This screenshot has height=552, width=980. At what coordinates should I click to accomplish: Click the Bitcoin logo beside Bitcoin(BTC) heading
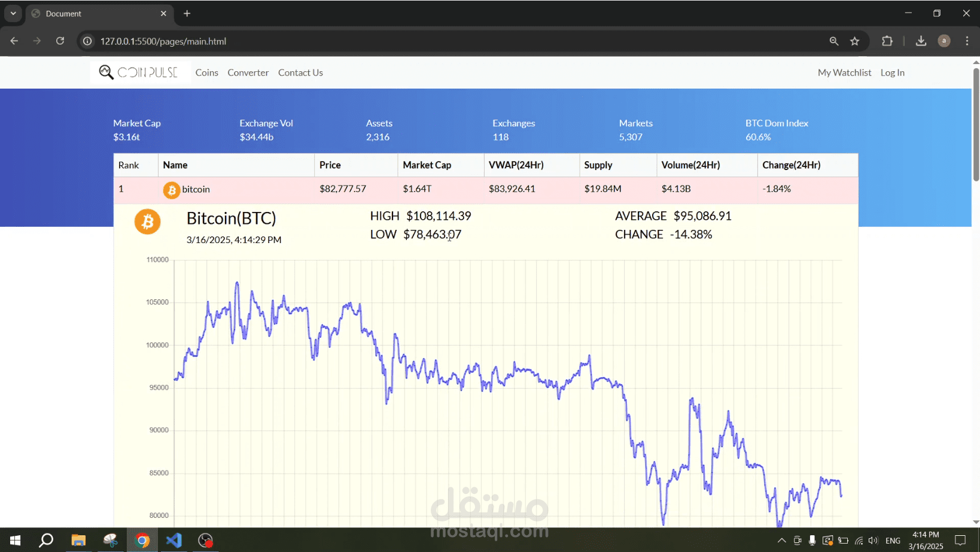click(x=147, y=222)
